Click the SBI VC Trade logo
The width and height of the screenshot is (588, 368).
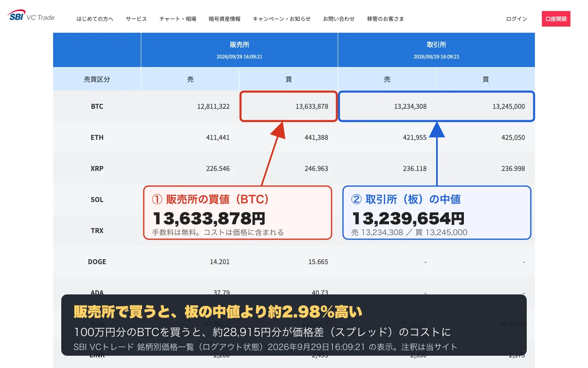click(x=31, y=16)
